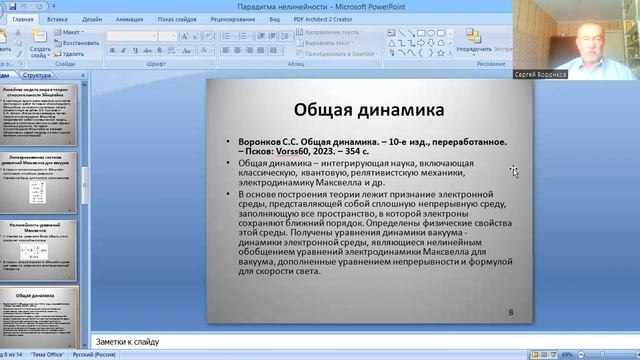The image size is (640, 360).
Task: Click Направление текста button
Action: click(x=329, y=32)
